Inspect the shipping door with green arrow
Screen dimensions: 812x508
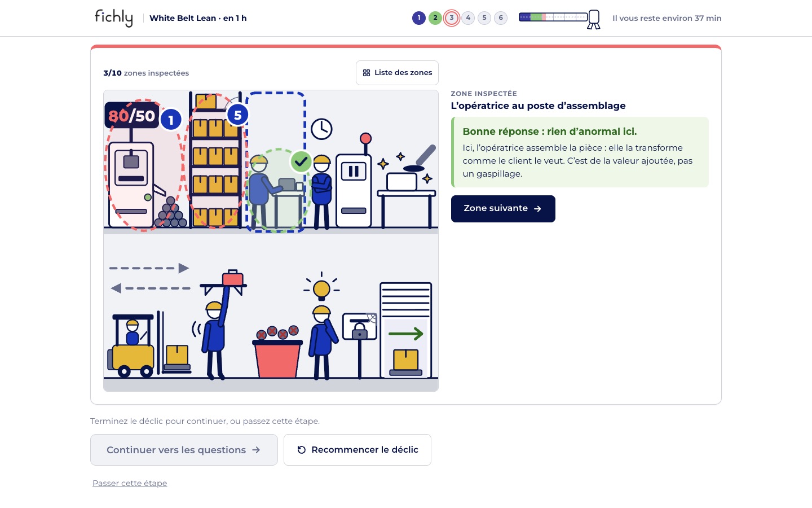pyautogui.click(x=406, y=330)
